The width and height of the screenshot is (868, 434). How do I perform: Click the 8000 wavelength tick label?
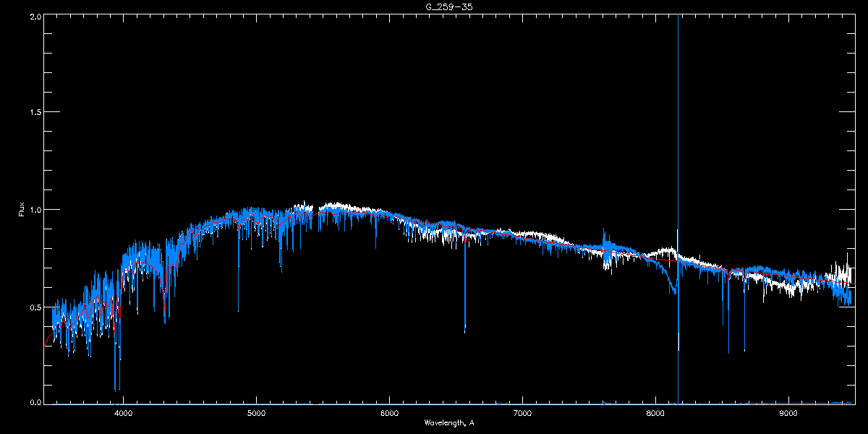point(655,414)
